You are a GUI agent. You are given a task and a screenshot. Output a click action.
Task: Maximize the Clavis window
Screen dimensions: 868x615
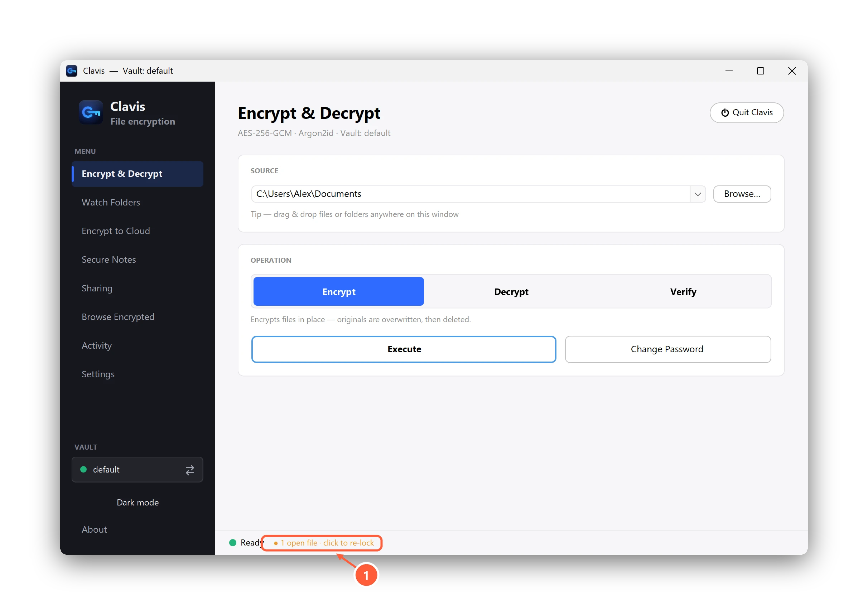[x=760, y=71]
